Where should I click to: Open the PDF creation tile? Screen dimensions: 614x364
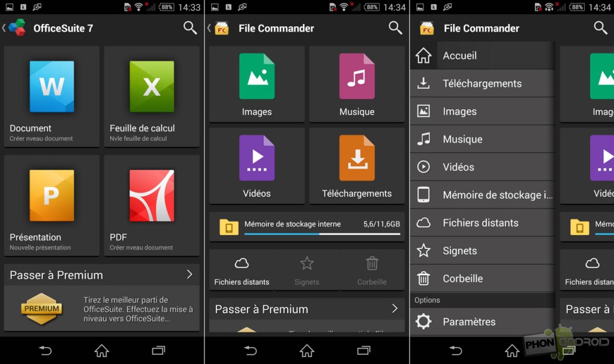pos(152,205)
